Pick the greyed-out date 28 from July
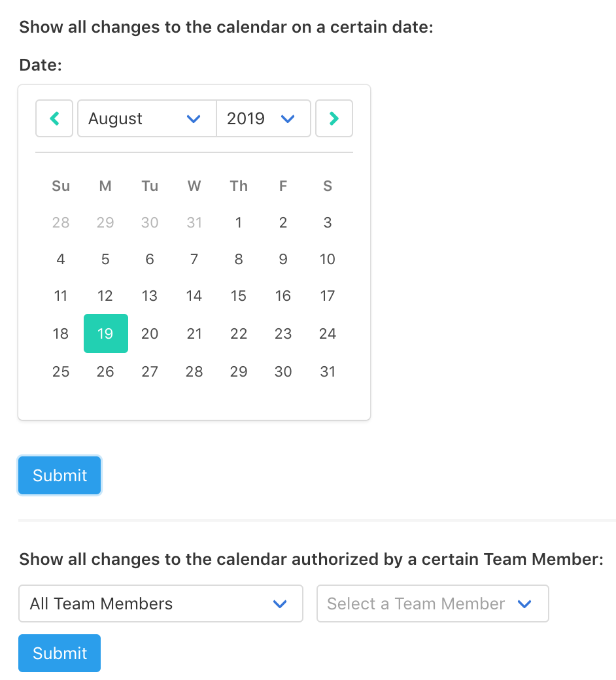Viewport: 616px width, 680px height. coord(61,222)
